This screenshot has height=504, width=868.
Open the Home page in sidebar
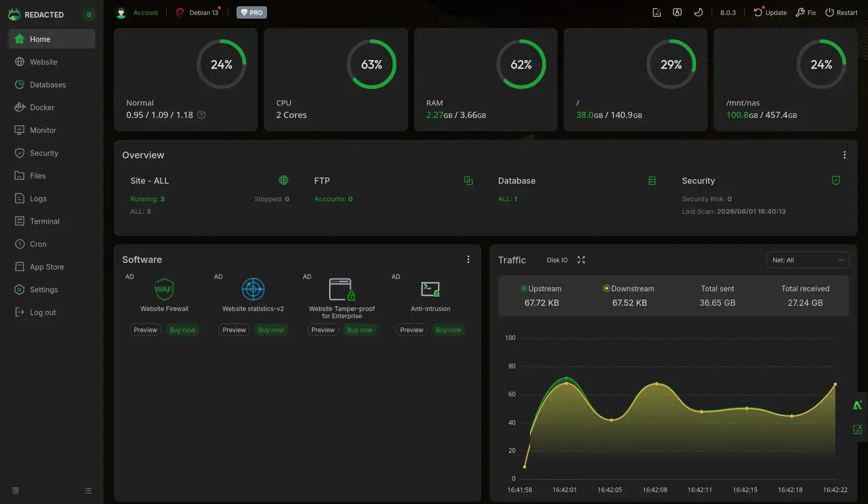(x=51, y=39)
